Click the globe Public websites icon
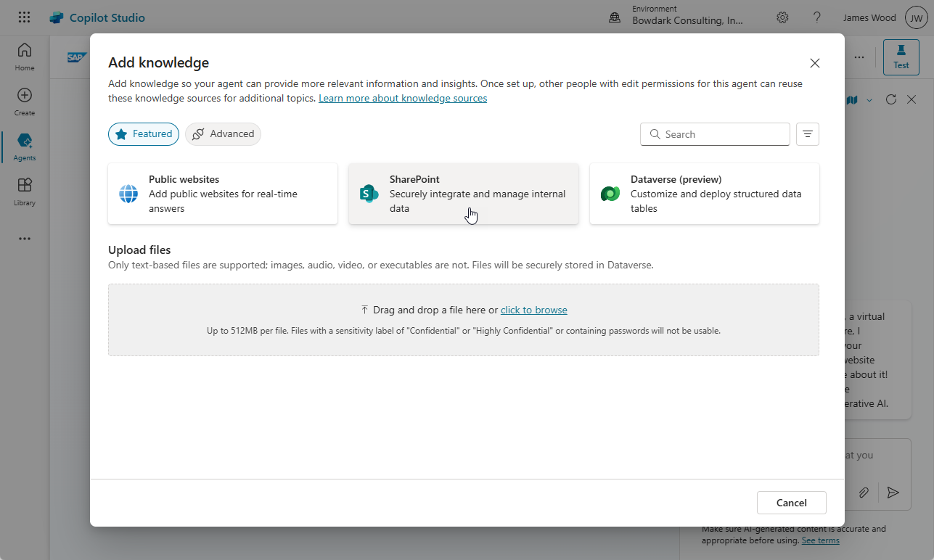Image resolution: width=934 pixels, height=560 pixels. (128, 194)
